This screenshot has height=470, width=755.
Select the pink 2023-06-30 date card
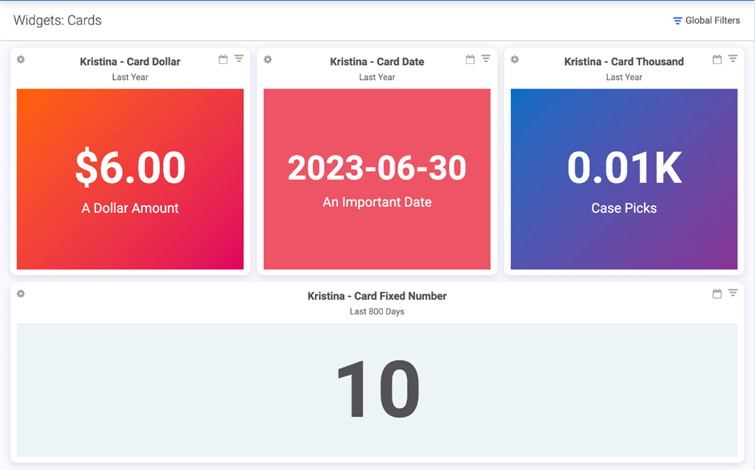click(x=377, y=179)
